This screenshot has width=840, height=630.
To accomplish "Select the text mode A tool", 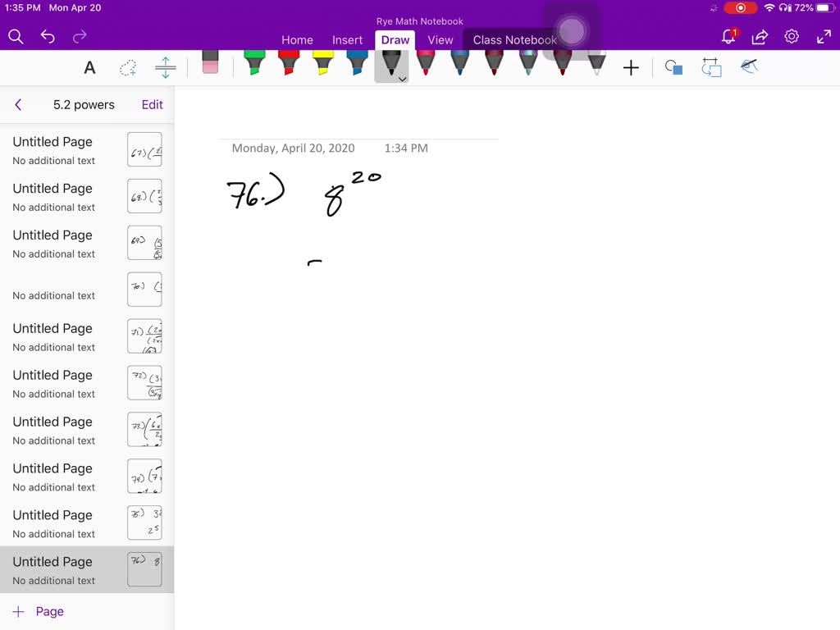I will 89,68.
